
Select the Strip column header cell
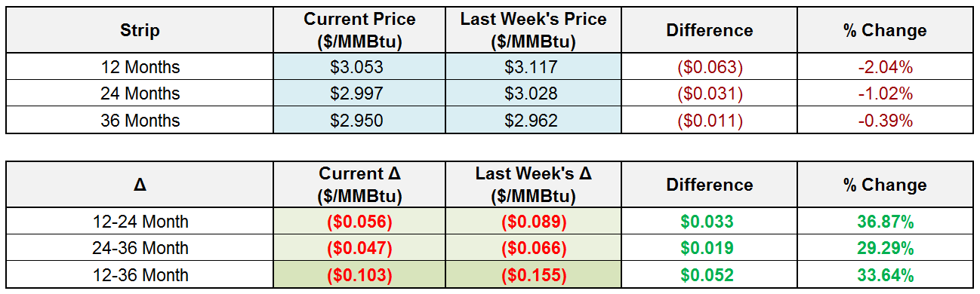(x=140, y=30)
